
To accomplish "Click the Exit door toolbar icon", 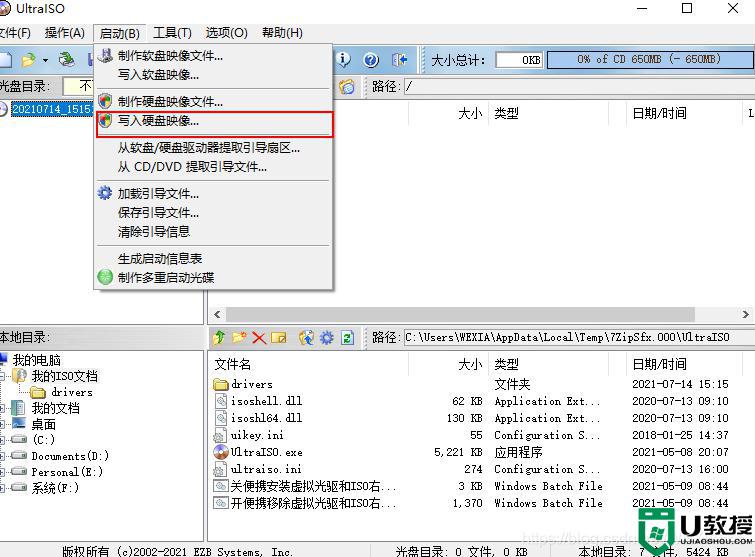I will pos(399,60).
